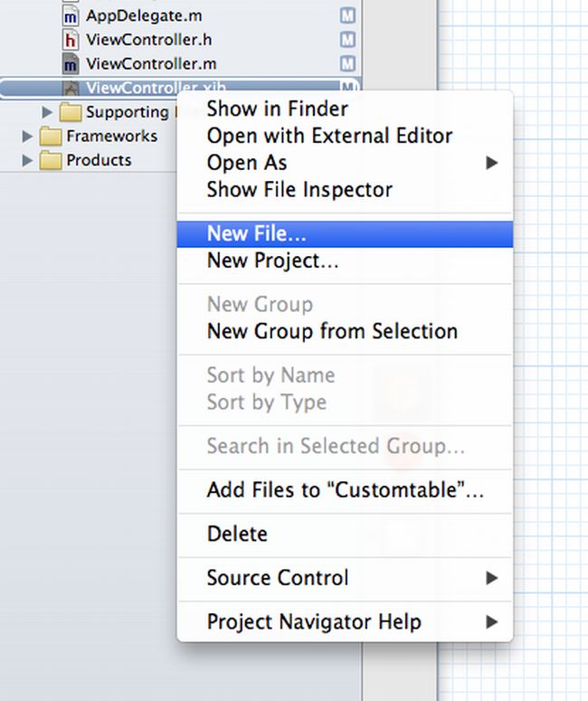588x701 pixels.
Task: Click the modified badge next to AppDelegate.m
Action: pos(347,16)
